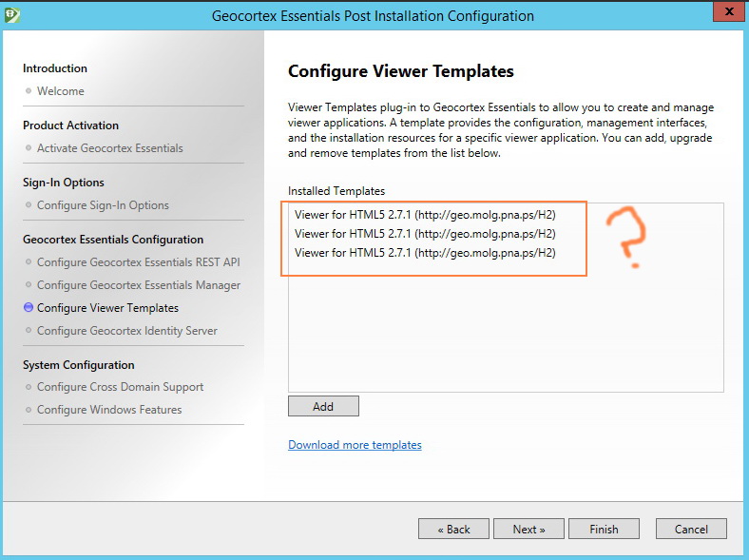Go to the Welcome step
749x560 pixels.
(61, 91)
